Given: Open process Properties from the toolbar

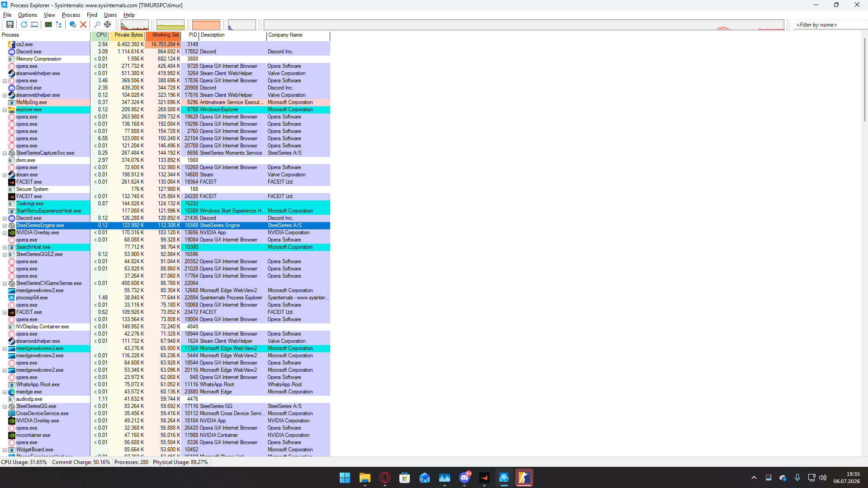Looking at the screenshot, I should point(72,24).
